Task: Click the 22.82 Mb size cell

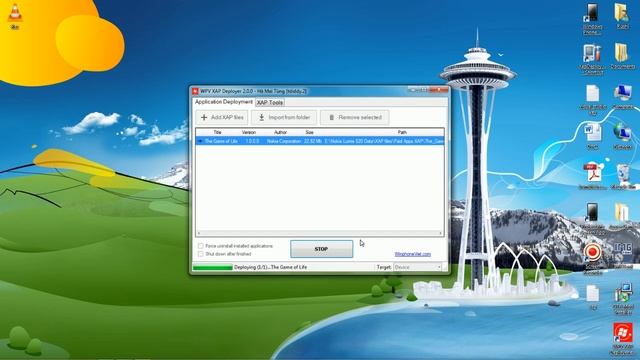Action: [x=313, y=141]
